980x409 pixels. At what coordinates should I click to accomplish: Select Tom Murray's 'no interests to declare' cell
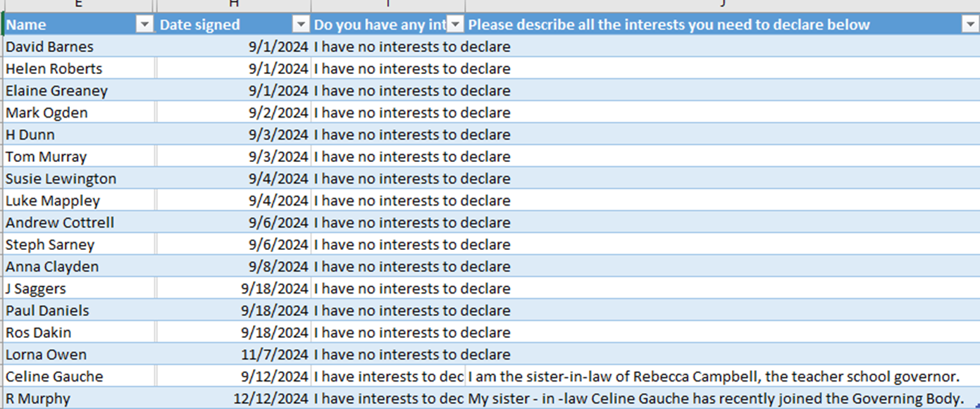click(388, 156)
